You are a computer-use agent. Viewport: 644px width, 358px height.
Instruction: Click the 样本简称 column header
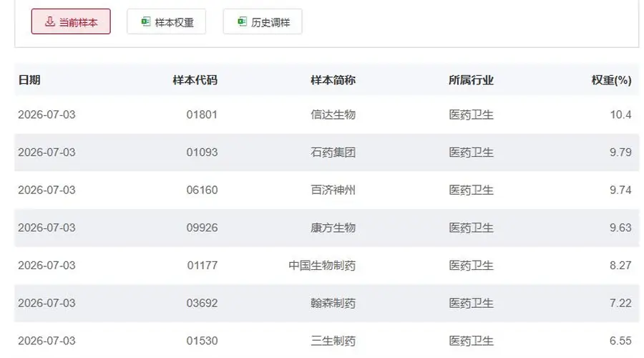tap(333, 79)
